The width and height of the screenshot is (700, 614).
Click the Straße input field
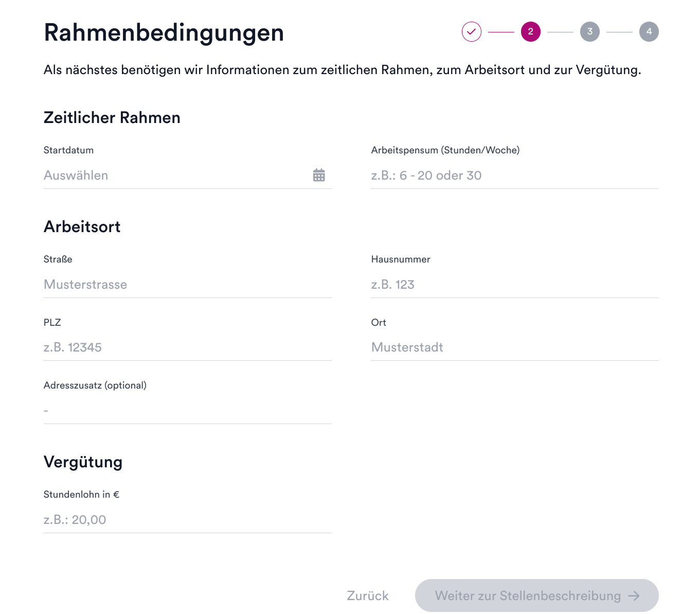point(187,285)
